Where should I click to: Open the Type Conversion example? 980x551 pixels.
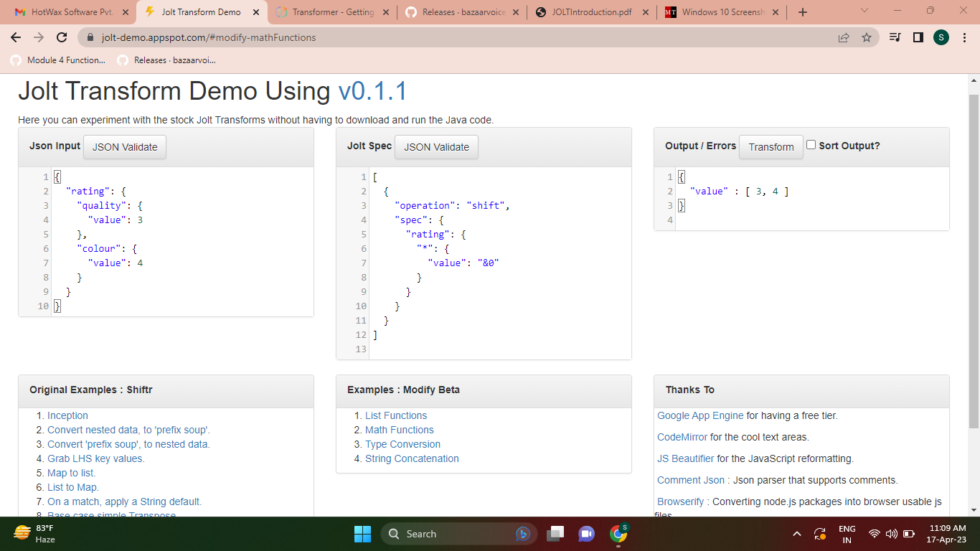coord(402,444)
